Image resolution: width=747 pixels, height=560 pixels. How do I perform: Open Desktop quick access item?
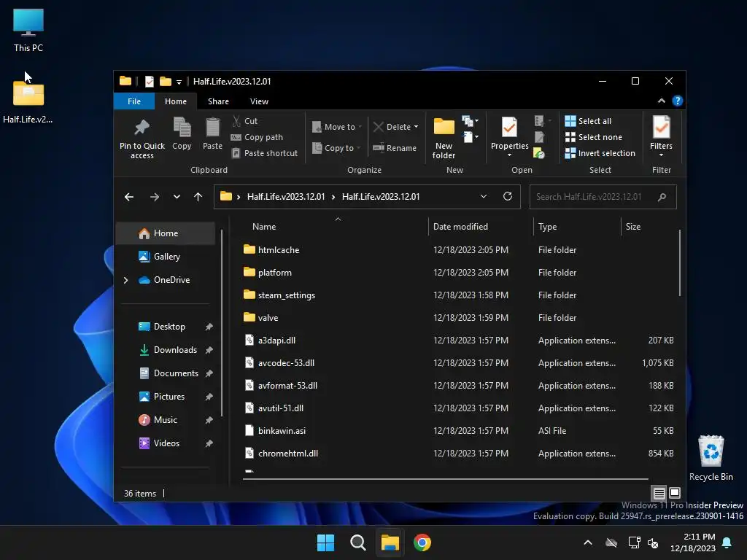(166, 327)
